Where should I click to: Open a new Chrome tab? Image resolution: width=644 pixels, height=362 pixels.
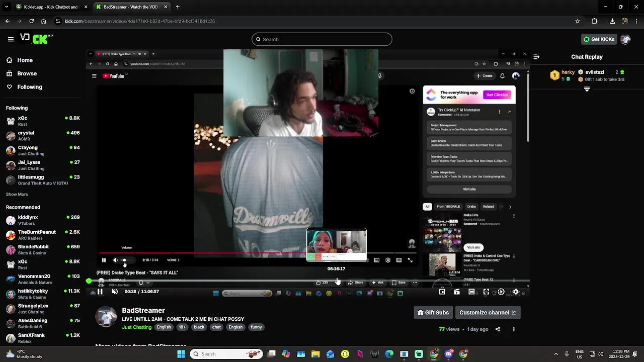point(178,7)
